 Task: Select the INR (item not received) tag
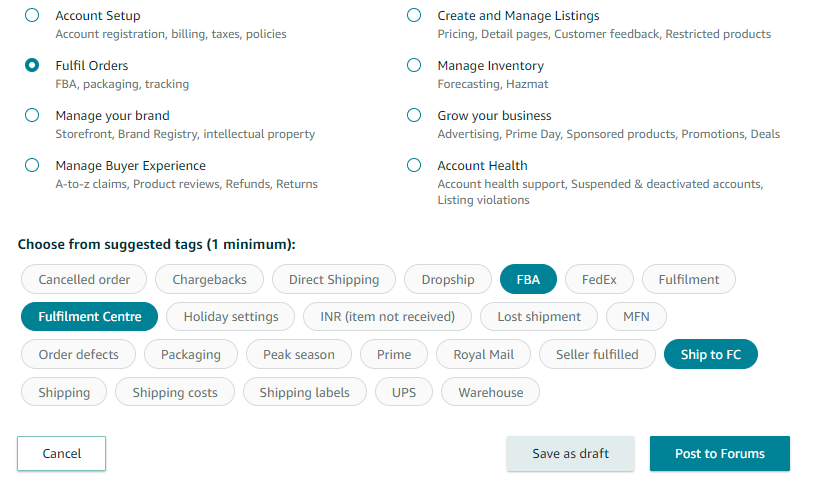click(x=387, y=316)
